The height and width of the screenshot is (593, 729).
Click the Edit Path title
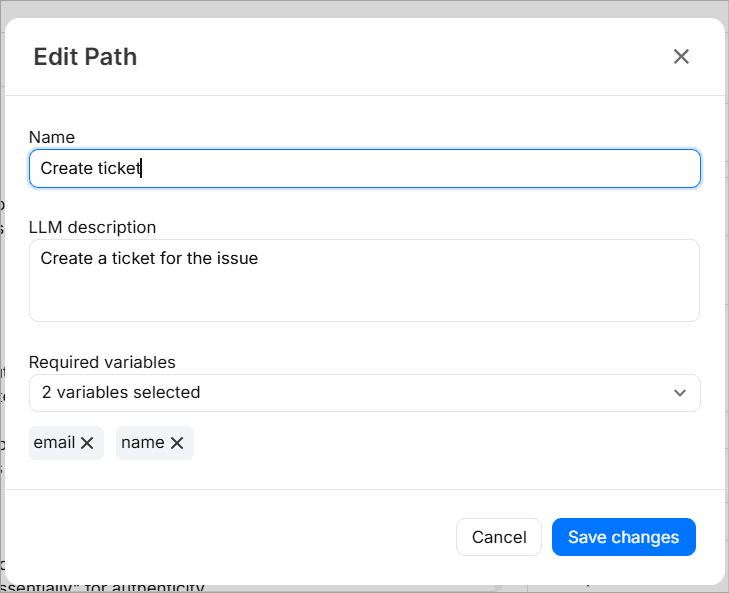[x=85, y=57]
